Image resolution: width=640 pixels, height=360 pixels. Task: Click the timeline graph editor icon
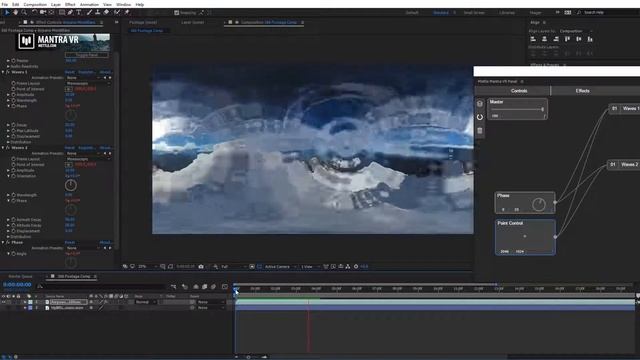[x=224, y=287]
